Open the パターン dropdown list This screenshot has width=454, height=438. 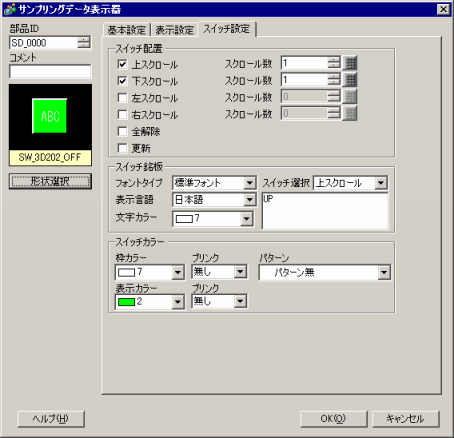click(325, 273)
